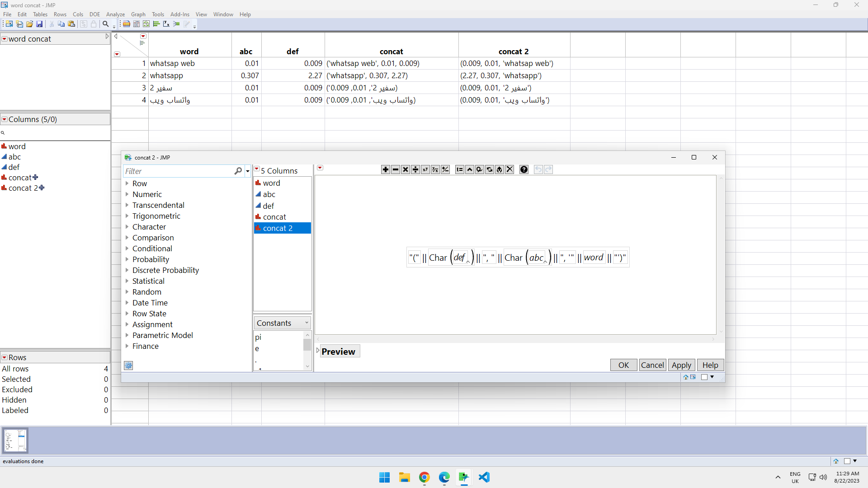Expand the Constants dropdown
Image resolution: width=868 pixels, height=488 pixels.
point(307,323)
